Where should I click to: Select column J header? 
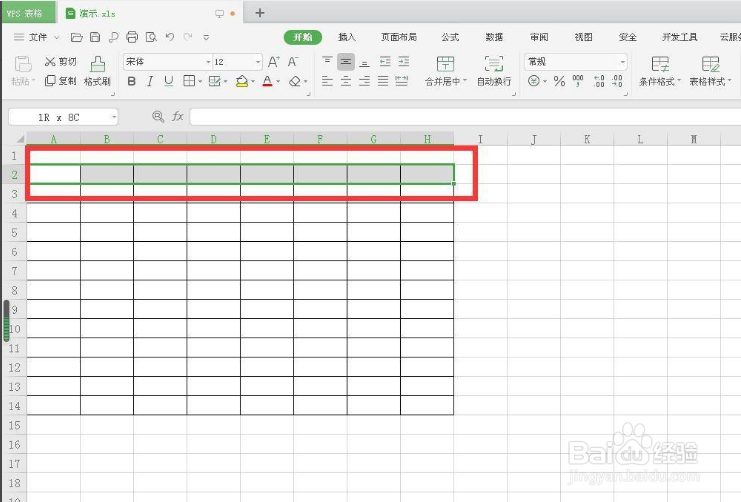(534, 139)
